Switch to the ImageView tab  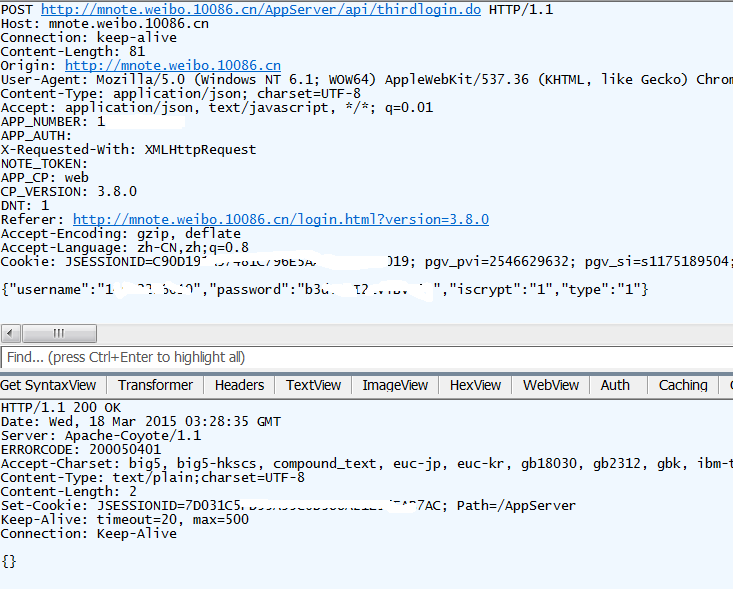(395, 385)
